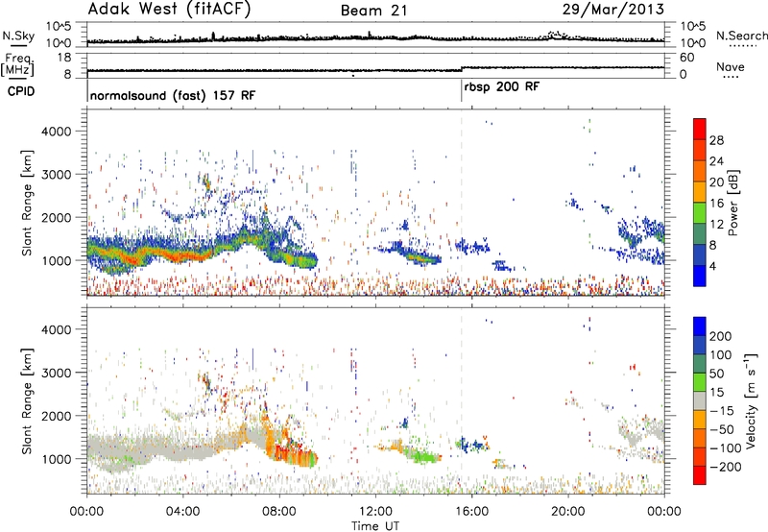Click the '3000' tick on velocity panel
The width and height of the screenshot is (768, 532).
click(x=57, y=373)
